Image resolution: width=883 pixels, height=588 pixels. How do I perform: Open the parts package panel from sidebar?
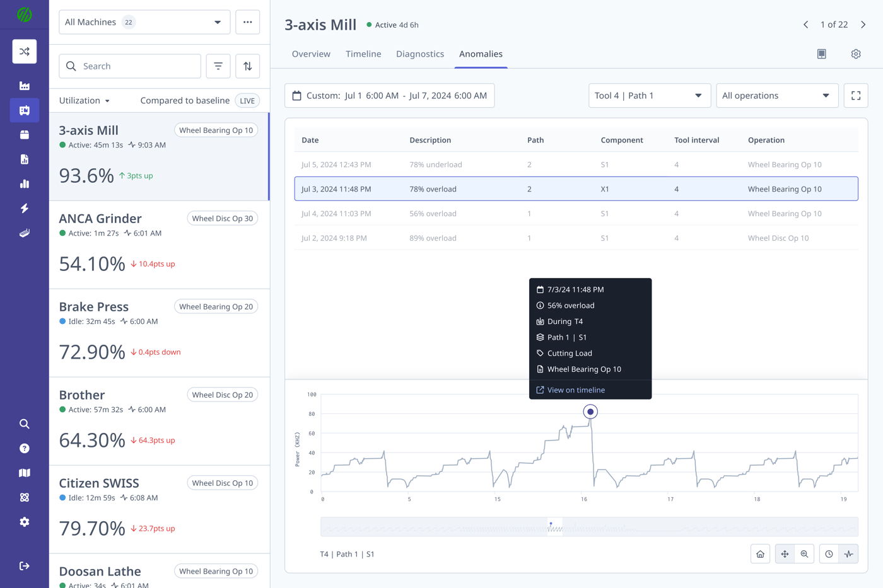24,134
